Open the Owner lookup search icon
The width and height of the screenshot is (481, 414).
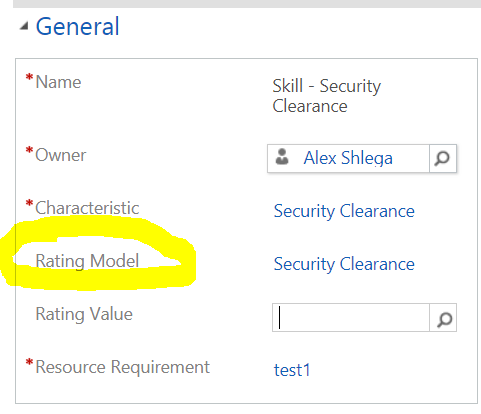point(442,158)
